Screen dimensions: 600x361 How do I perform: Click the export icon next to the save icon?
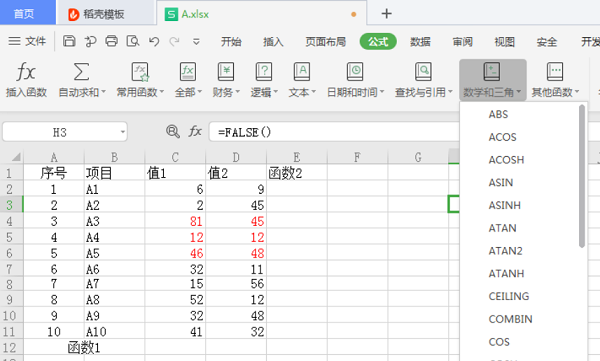90,41
